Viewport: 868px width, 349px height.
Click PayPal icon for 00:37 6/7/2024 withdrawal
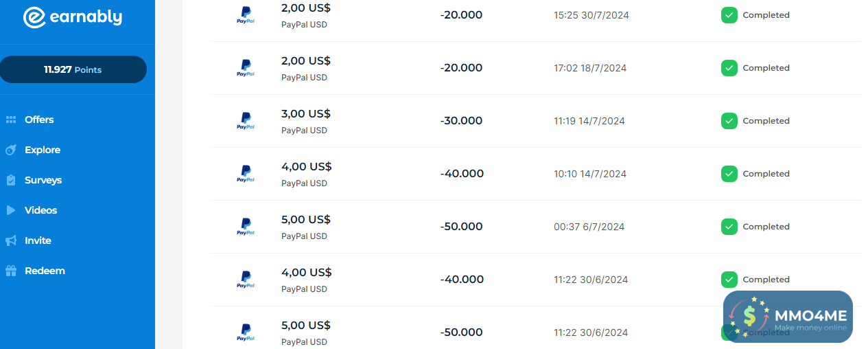246,227
